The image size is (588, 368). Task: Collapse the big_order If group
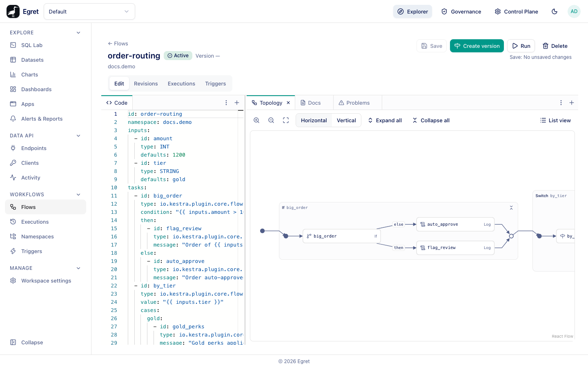[x=511, y=208]
